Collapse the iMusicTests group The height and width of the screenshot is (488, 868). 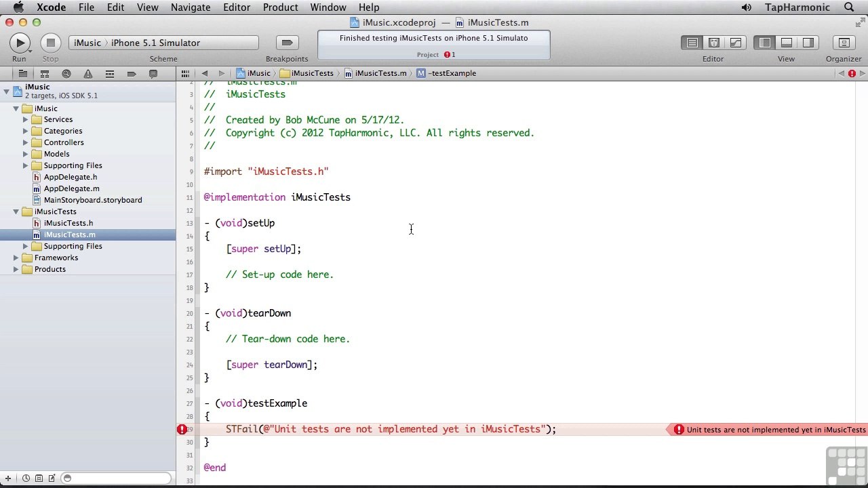click(16, 212)
